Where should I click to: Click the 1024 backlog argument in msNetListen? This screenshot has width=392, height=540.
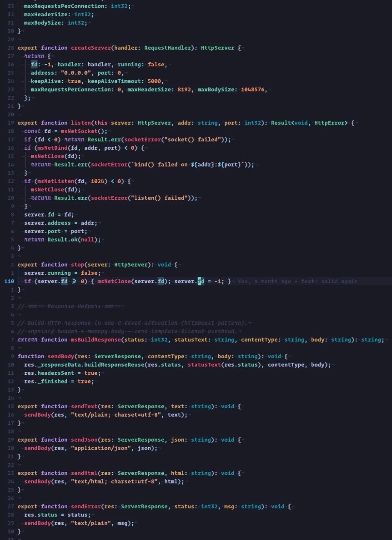[x=97, y=181]
